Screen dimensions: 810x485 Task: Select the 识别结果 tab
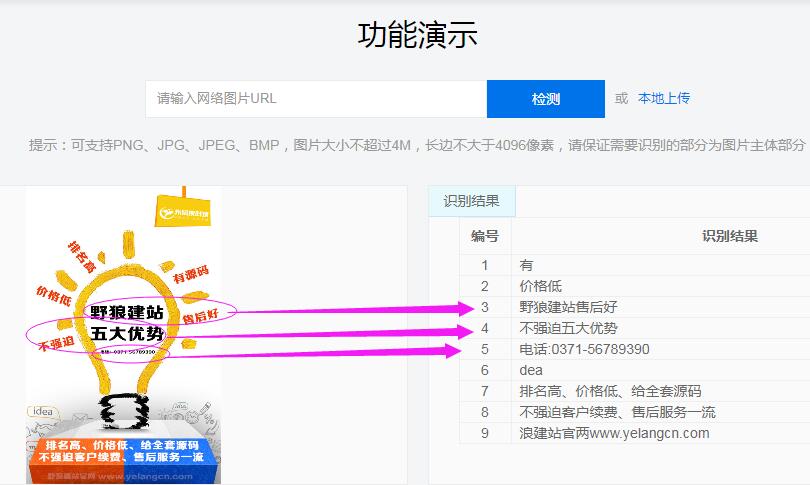point(471,201)
